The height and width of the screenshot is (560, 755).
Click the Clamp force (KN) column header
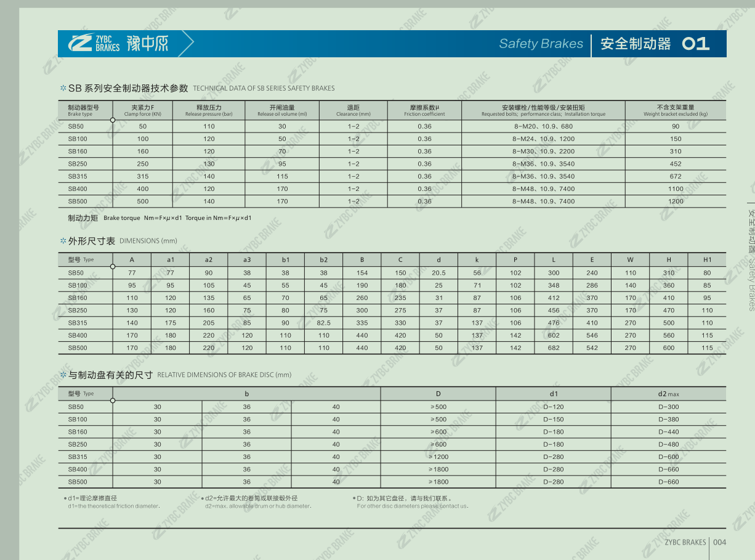click(143, 110)
